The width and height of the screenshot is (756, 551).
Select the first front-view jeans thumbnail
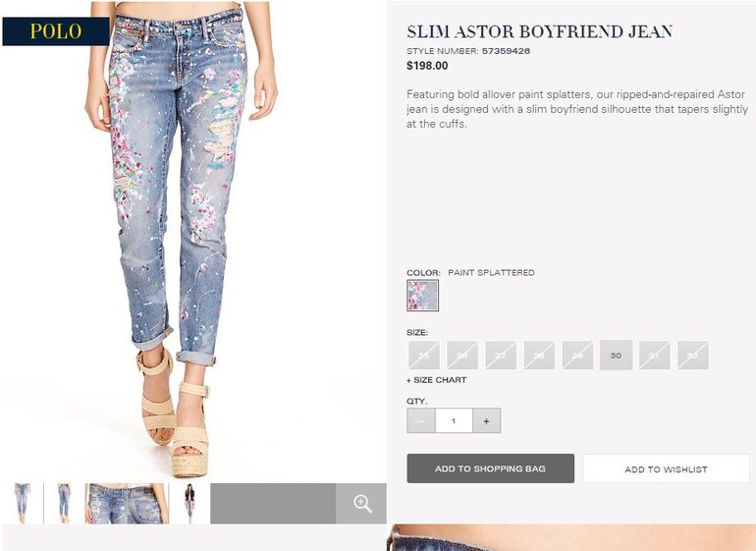coord(23,504)
